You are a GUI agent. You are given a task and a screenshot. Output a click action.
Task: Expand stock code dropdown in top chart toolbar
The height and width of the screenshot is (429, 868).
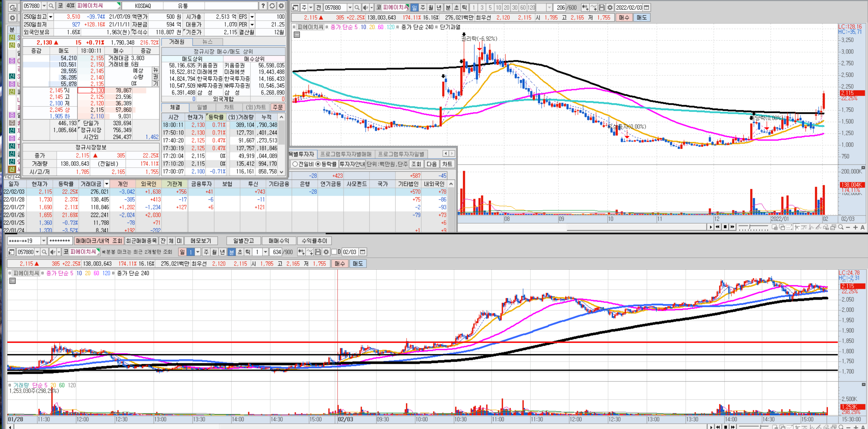pyautogui.click(x=350, y=8)
